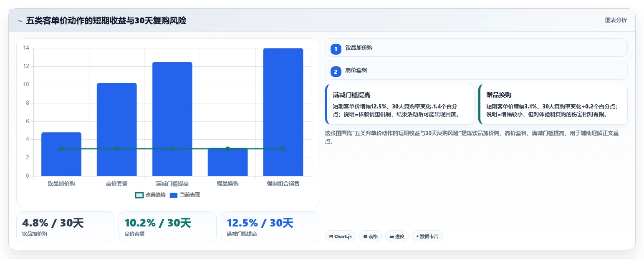Select the numbered item 1 饮品加价购

click(476, 48)
